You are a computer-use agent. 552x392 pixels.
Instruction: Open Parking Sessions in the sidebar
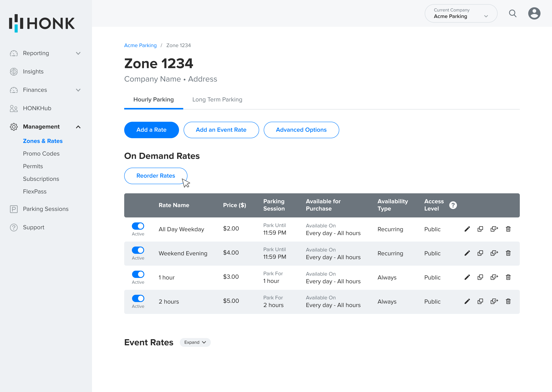pyautogui.click(x=45, y=209)
